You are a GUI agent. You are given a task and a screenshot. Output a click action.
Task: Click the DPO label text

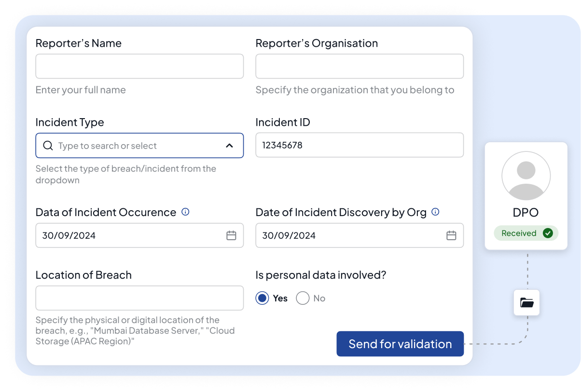point(526,213)
